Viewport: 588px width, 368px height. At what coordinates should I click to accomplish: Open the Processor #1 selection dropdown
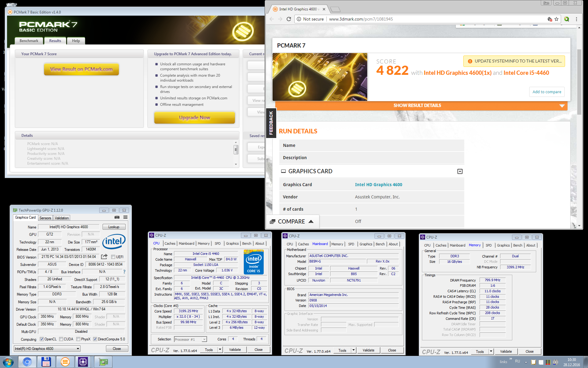click(x=190, y=339)
